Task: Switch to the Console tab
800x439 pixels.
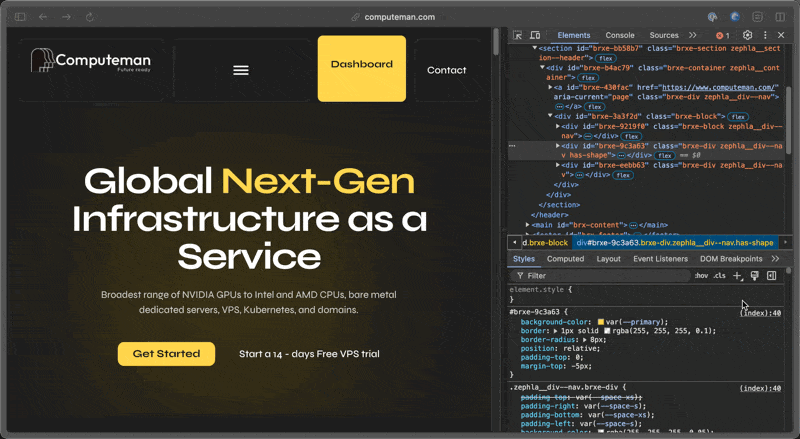Action: point(620,35)
